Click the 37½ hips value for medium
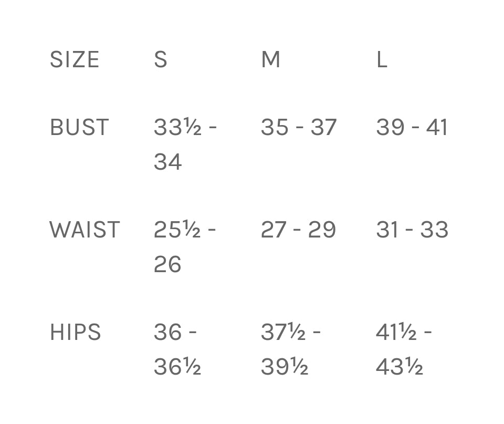Screen dimensions: 504x424 coord(283,333)
